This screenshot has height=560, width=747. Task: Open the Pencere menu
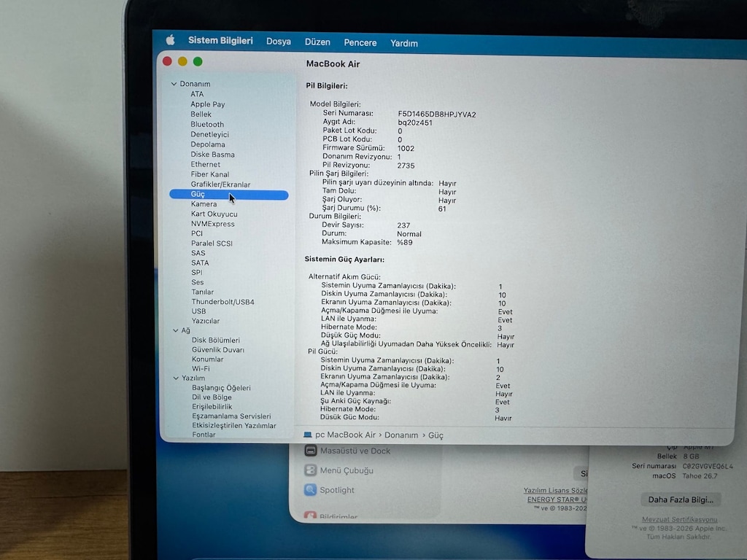(x=360, y=43)
